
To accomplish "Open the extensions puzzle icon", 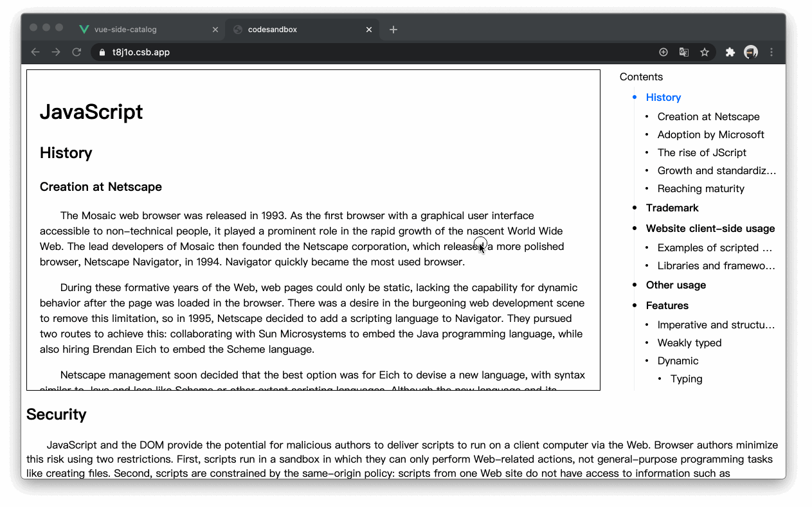I will coord(730,52).
